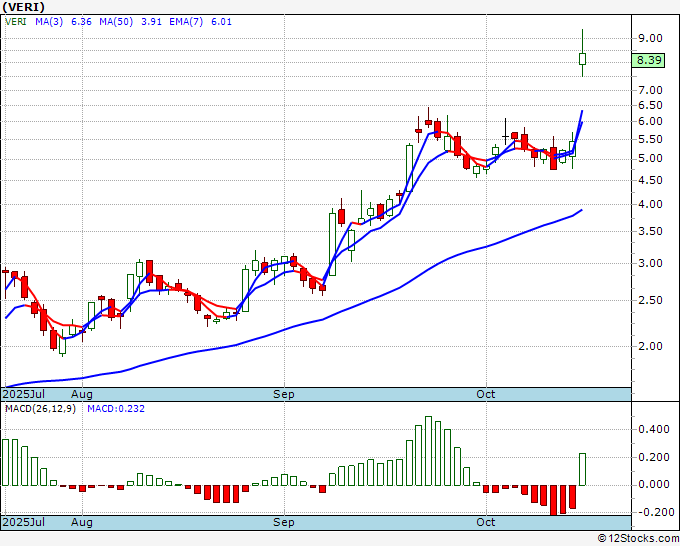Image resolution: width=680 pixels, height=546 pixels.
Task: Select the latest white candlestick near 8.39
Action: 583,59
